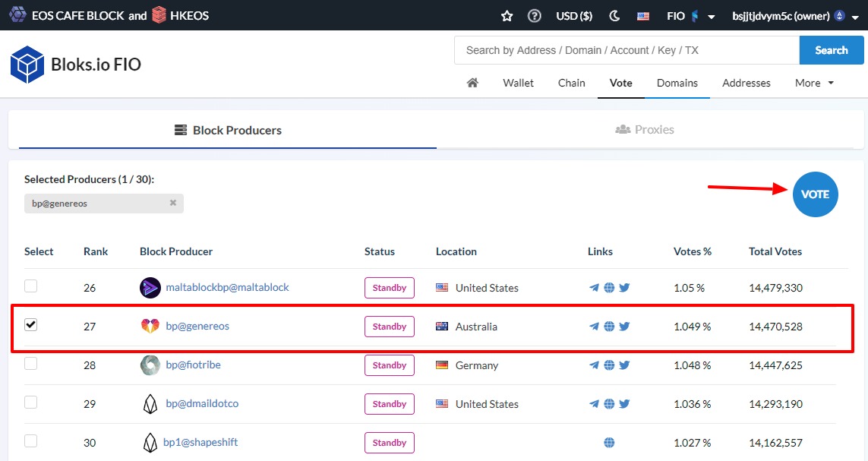The height and width of the screenshot is (461, 868).
Task: Click the 1.036 % votes value
Action: coord(692,404)
